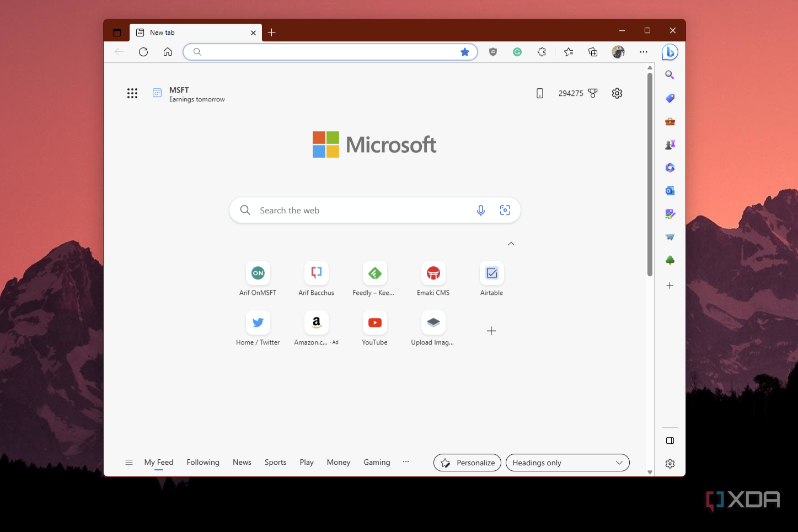Open the Bing chat sidebar icon

point(670,52)
